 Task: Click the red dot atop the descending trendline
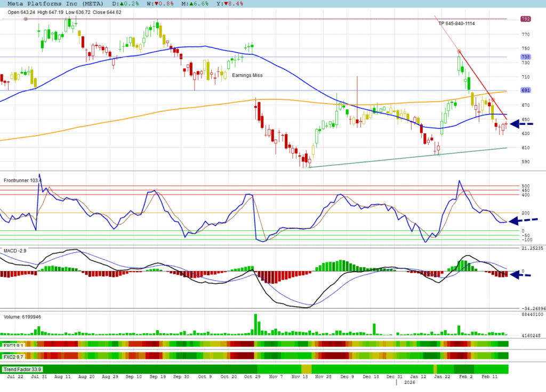point(460,52)
